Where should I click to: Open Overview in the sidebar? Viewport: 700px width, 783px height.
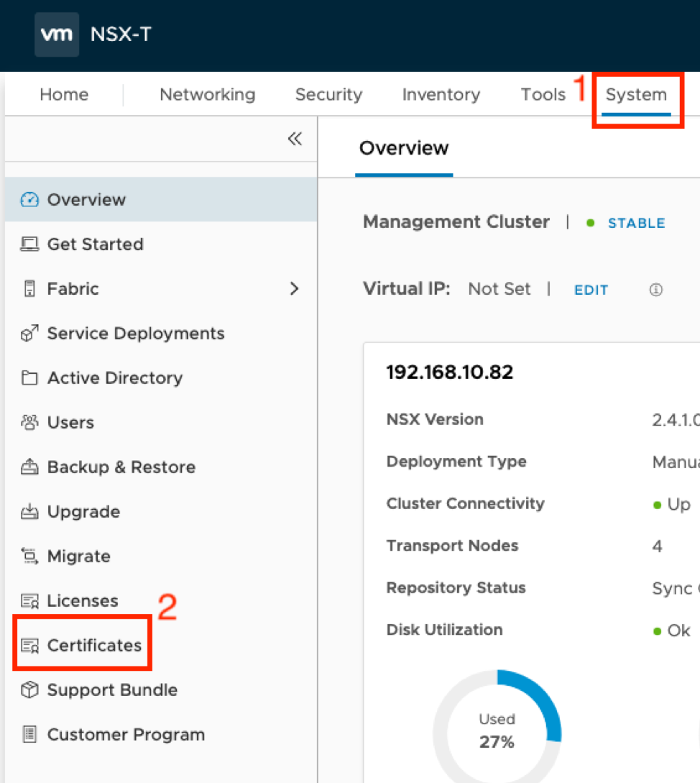pos(161,199)
